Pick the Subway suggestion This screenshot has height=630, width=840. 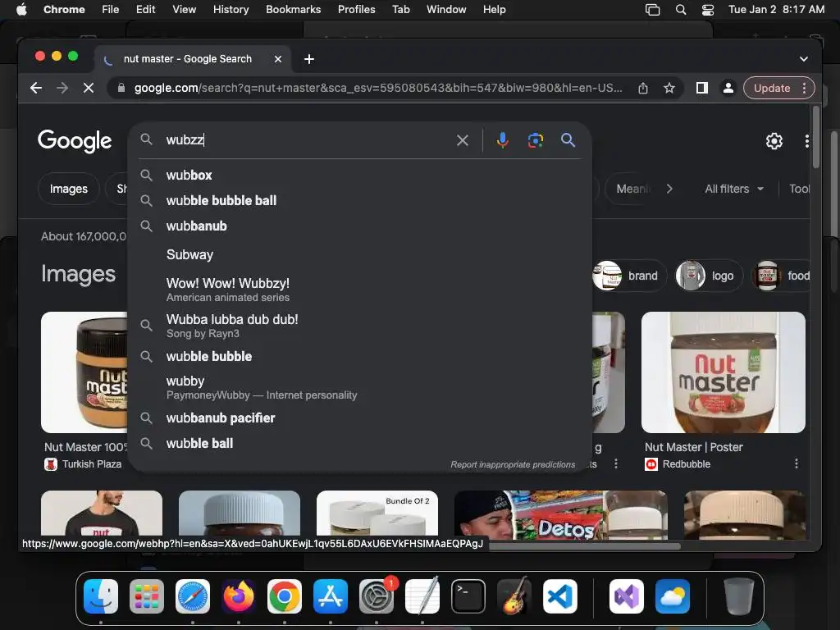[x=360, y=254]
